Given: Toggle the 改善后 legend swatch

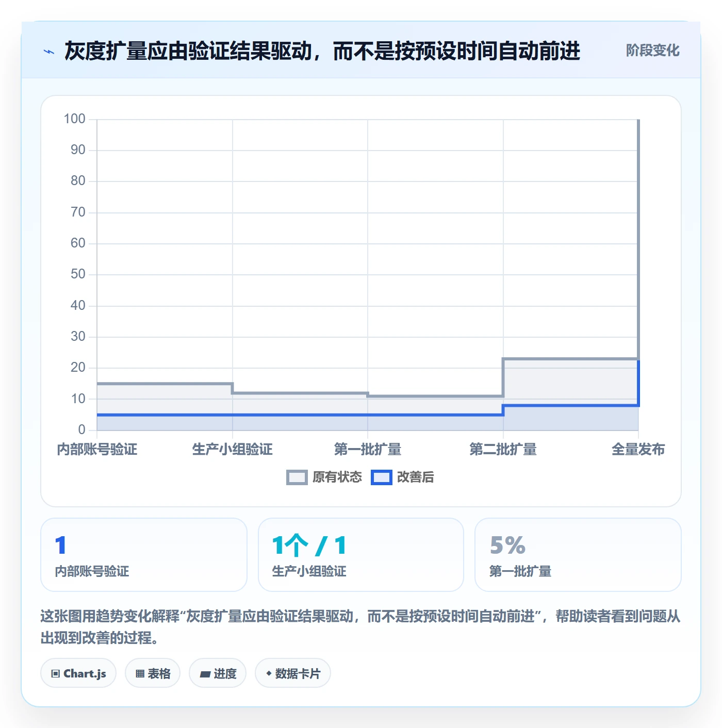Looking at the screenshot, I should click(382, 477).
